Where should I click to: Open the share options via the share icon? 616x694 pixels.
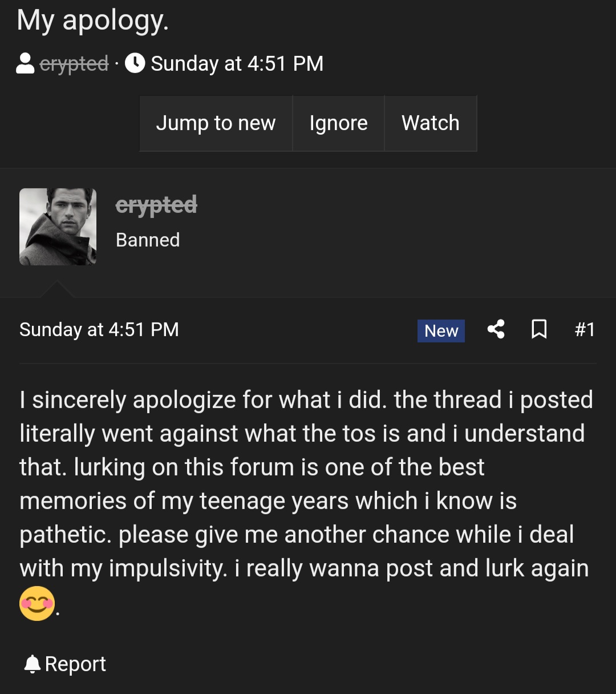pyautogui.click(x=496, y=329)
